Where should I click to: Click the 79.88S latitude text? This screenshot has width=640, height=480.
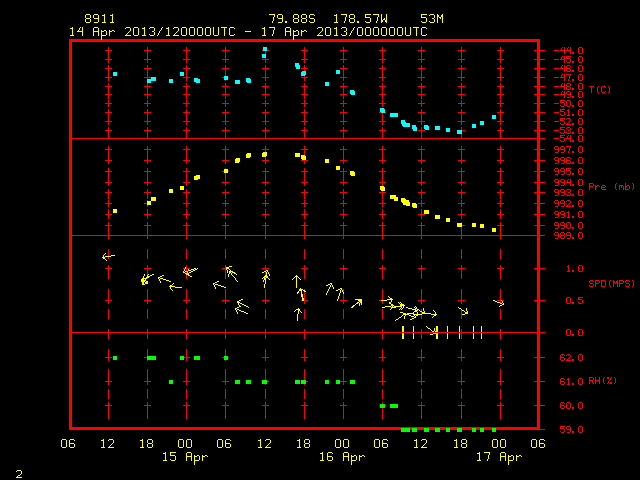pyautogui.click(x=292, y=19)
